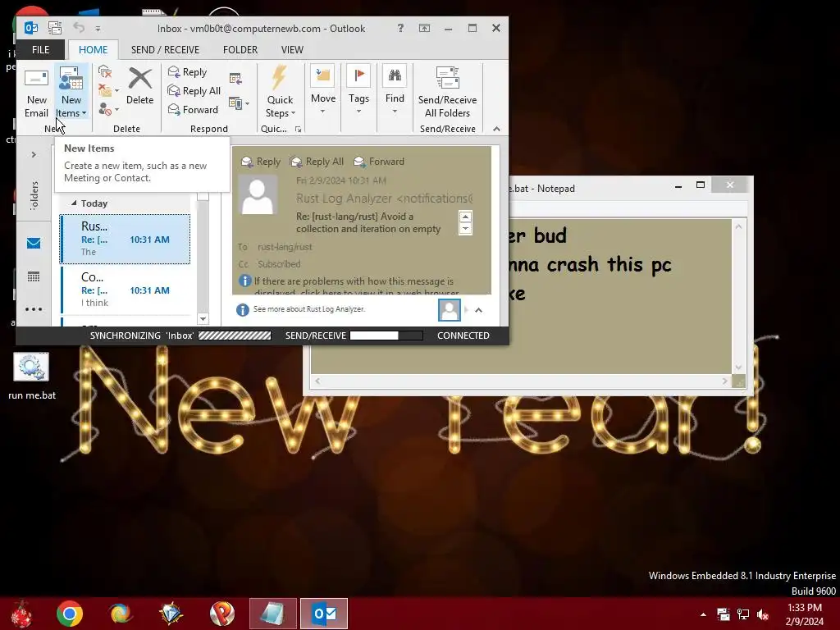Viewport: 840px width, 630px height.
Task: Click Forward in the reading pane
Action: [379, 162]
